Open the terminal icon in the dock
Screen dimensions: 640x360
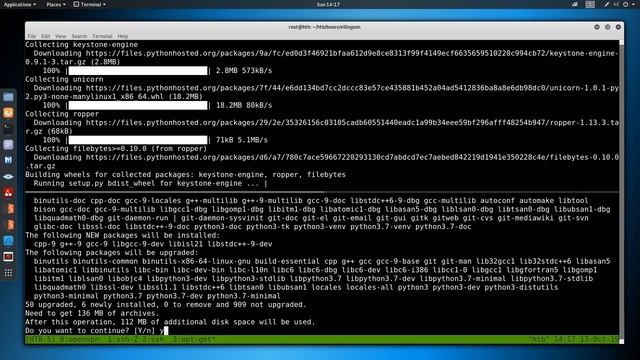tap(8, 129)
